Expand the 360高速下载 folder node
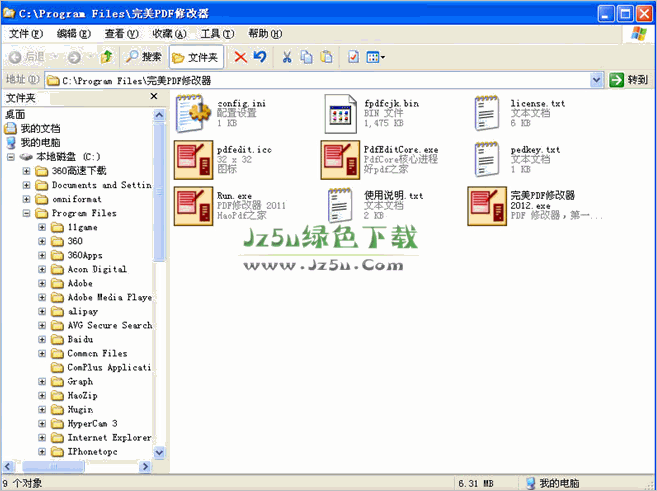657x491 pixels. click(x=26, y=171)
